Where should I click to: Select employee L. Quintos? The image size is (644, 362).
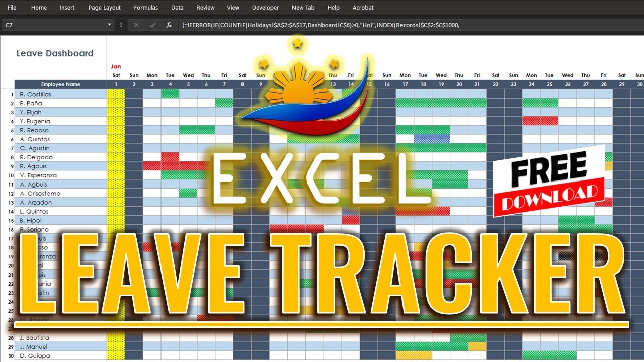pyautogui.click(x=60, y=212)
